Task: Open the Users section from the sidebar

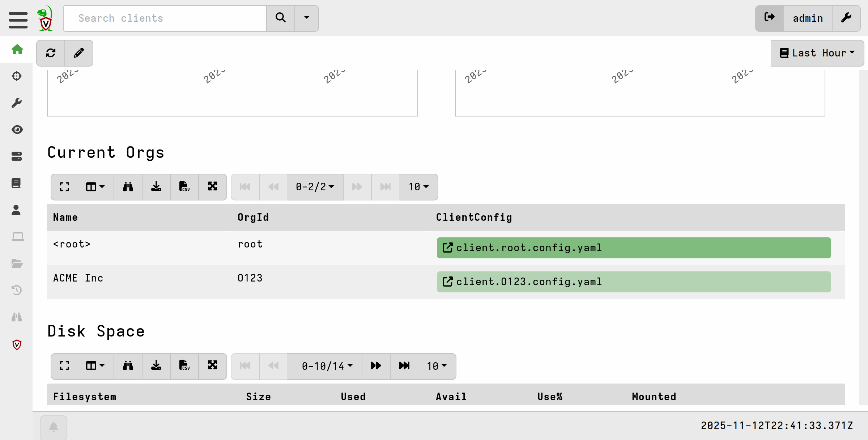Action: click(17, 210)
